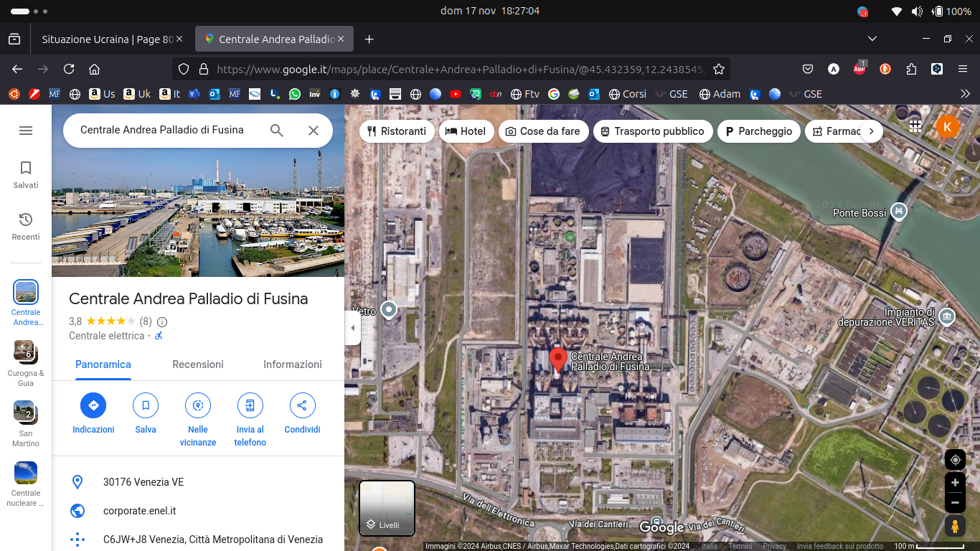Screen dimensions: 980x551
Task: Toggle the Livelli layers tile
Action: 387,508
